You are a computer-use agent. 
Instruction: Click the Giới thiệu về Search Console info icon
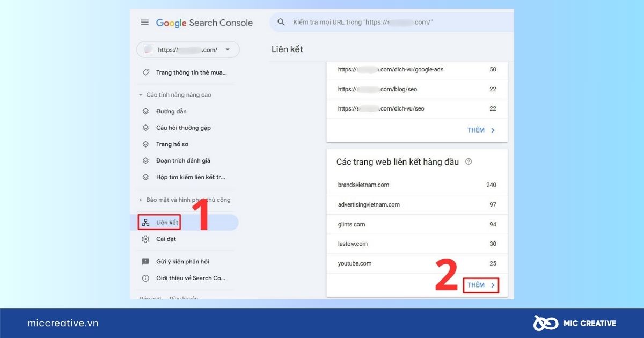[145, 278]
